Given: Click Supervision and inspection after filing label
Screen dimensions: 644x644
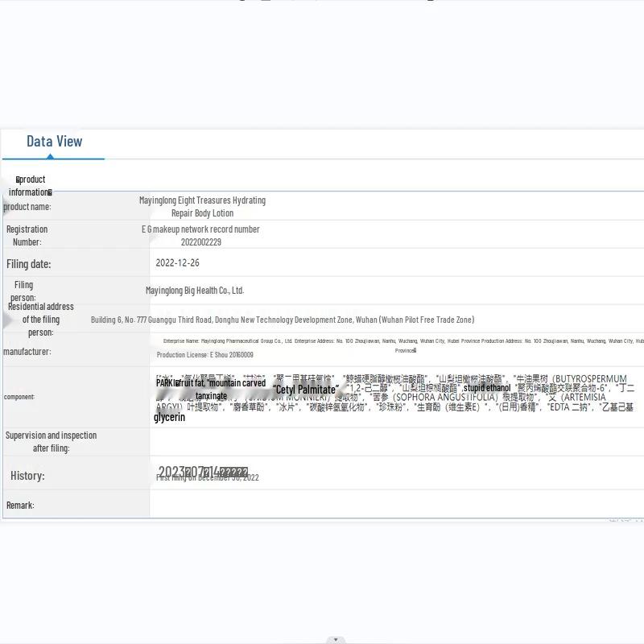Looking at the screenshot, I should click(51, 441).
